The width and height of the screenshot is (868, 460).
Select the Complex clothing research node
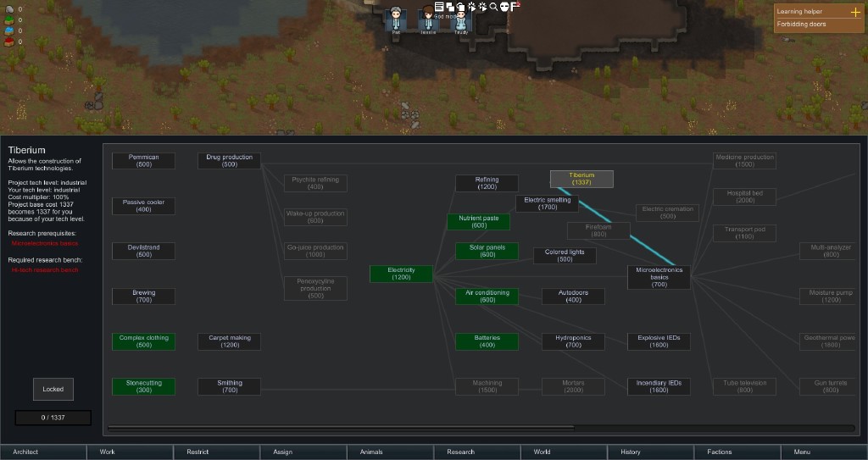[143, 341]
